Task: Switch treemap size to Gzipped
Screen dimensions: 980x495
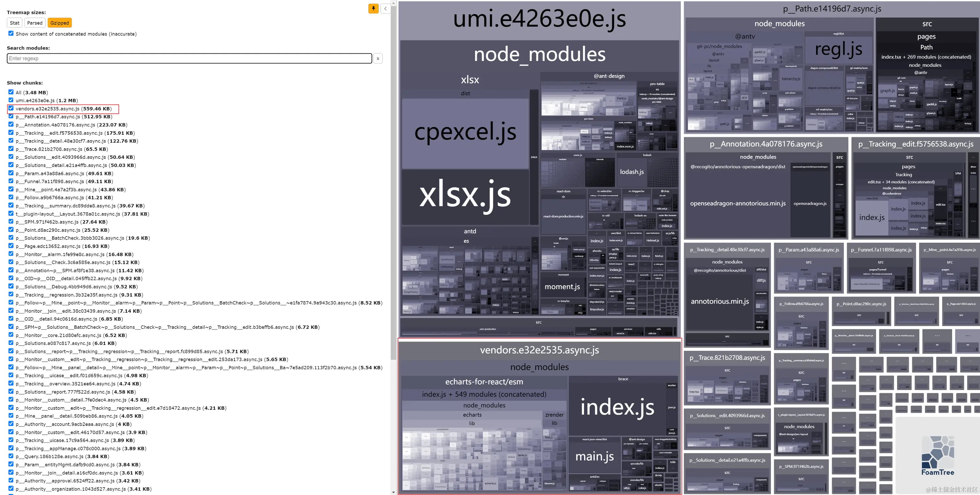Action: coord(60,23)
